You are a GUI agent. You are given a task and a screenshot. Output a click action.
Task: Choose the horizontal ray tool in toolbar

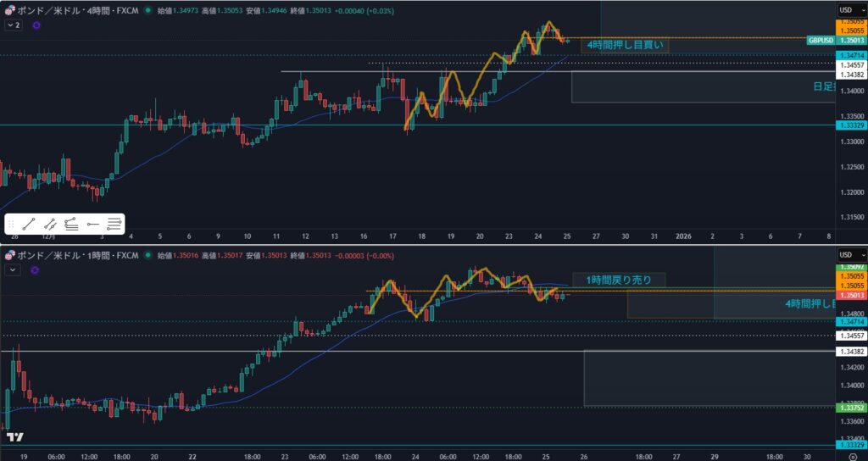[93, 225]
